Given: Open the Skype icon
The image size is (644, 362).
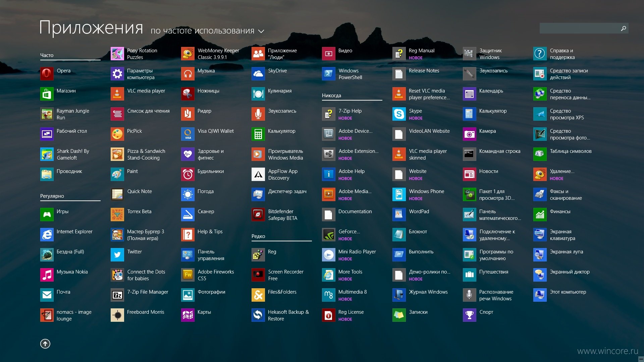Looking at the screenshot, I should [x=399, y=114].
